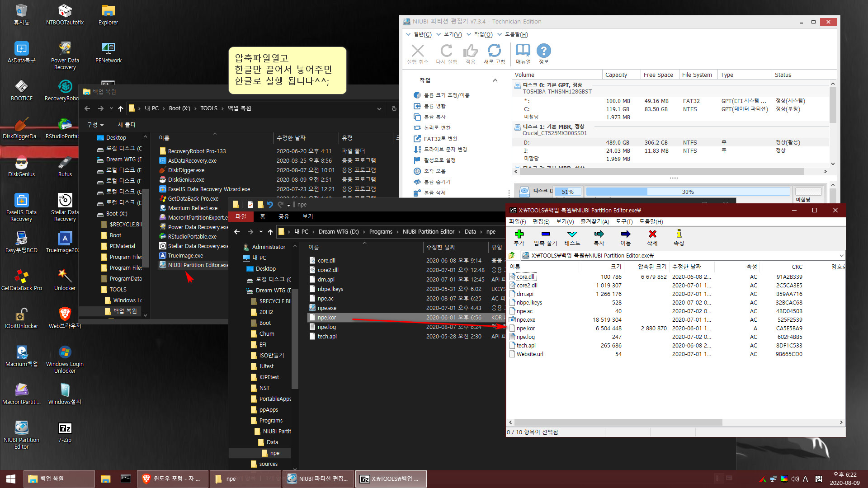Click the 윈도우 포럼 taskbar button
Viewport: 868px width, 488px height.
coord(173,479)
